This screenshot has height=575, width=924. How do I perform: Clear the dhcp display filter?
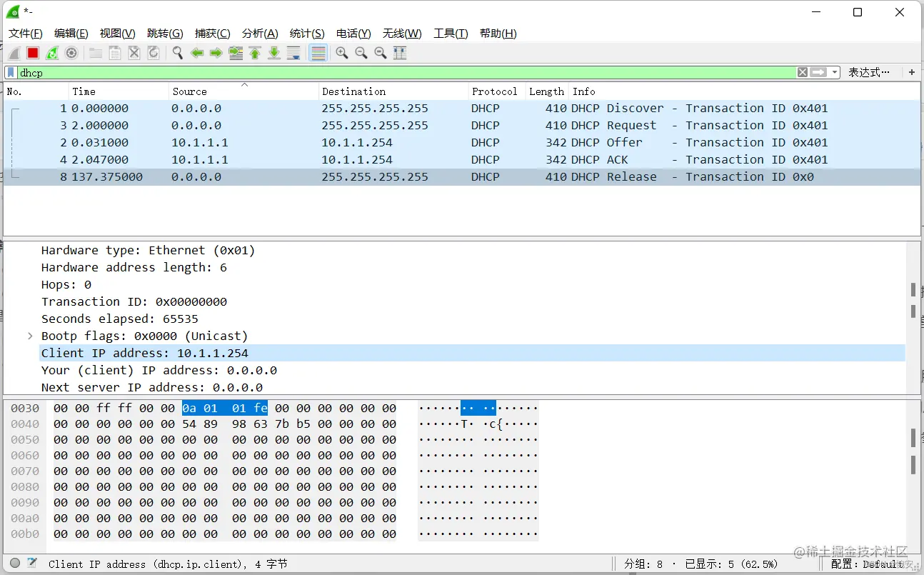(803, 72)
